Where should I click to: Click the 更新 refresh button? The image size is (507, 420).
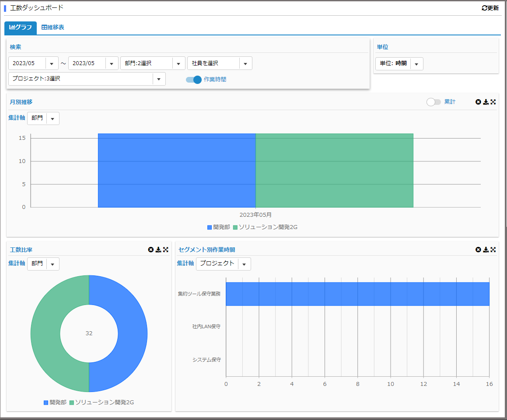click(x=490, y=8)
